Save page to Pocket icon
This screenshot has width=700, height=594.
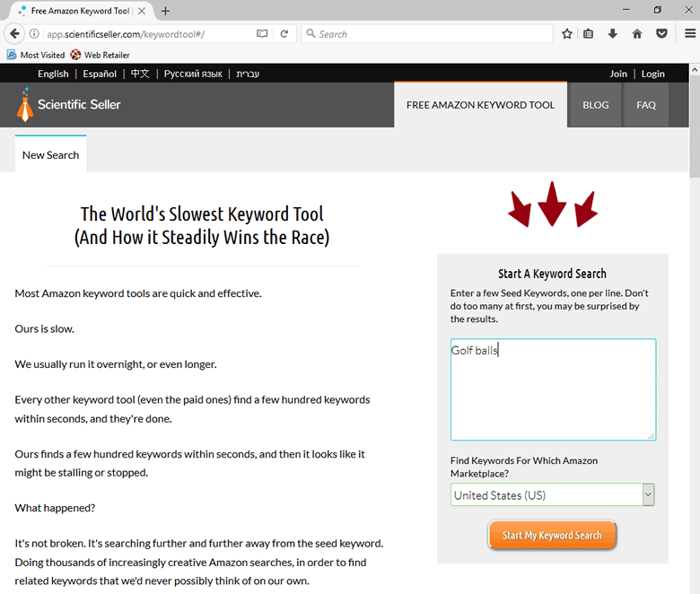(661, 34)
